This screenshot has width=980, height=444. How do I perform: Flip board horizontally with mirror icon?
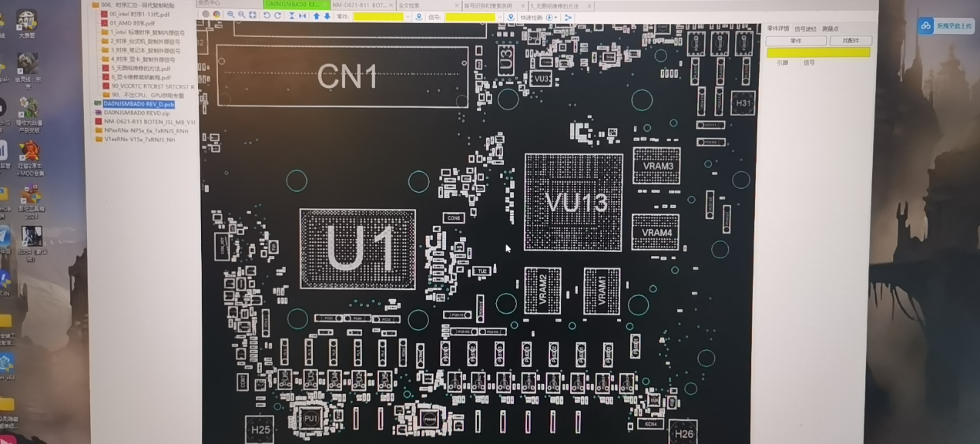click(303, 16)
